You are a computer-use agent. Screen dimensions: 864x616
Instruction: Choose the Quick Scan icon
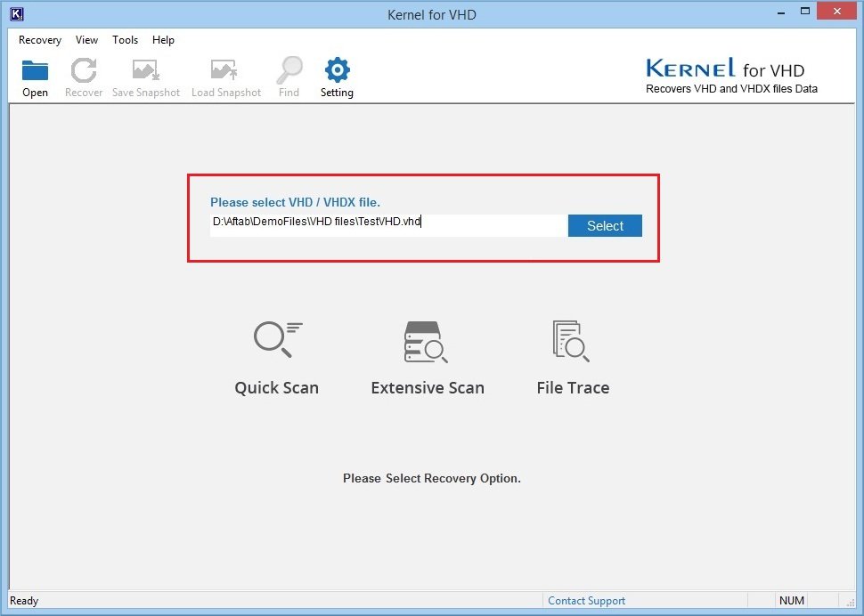[278, 340]
